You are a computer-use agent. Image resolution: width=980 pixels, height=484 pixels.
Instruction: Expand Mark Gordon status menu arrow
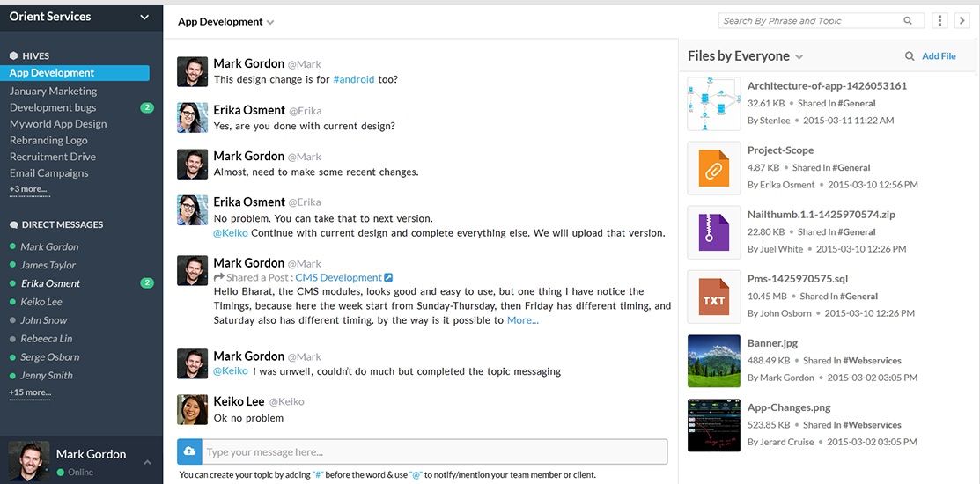pos(148,462)
